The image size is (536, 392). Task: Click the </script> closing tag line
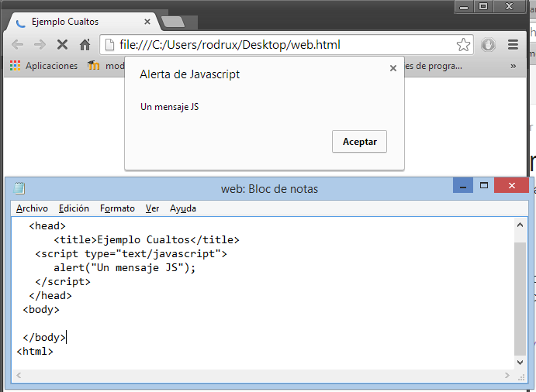(x=63, y=282)
